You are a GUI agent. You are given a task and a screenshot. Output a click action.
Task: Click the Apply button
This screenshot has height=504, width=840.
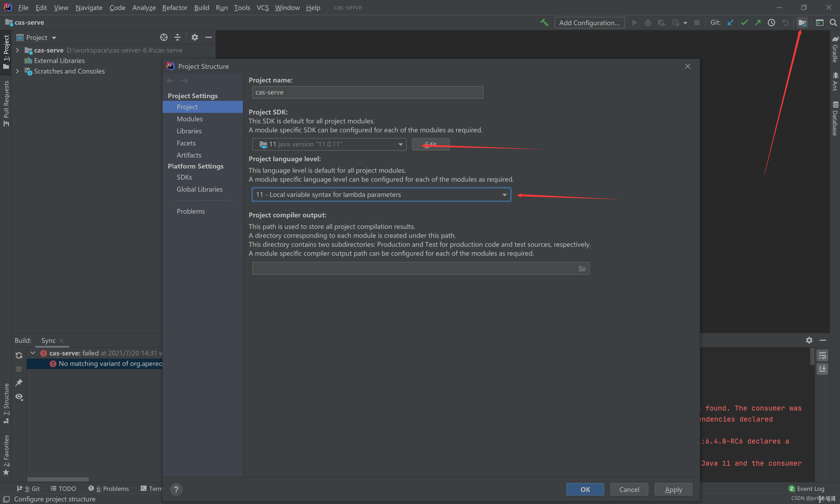tap(673, 489)
